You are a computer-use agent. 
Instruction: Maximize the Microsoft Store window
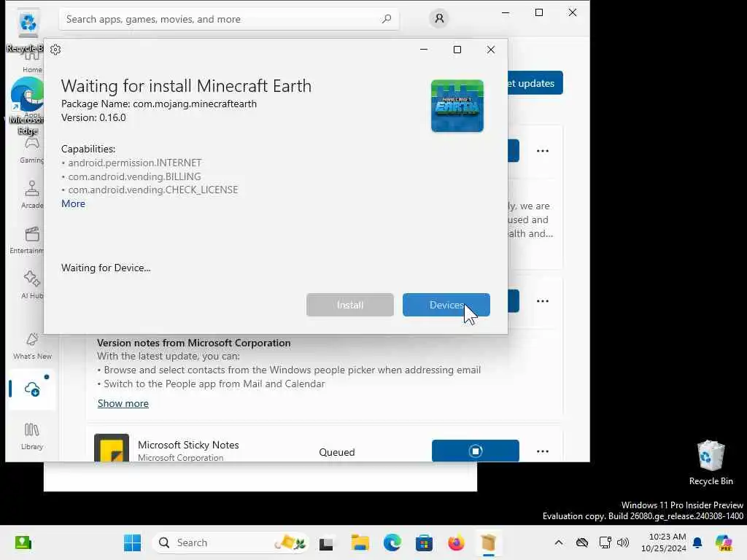(539, 13)
